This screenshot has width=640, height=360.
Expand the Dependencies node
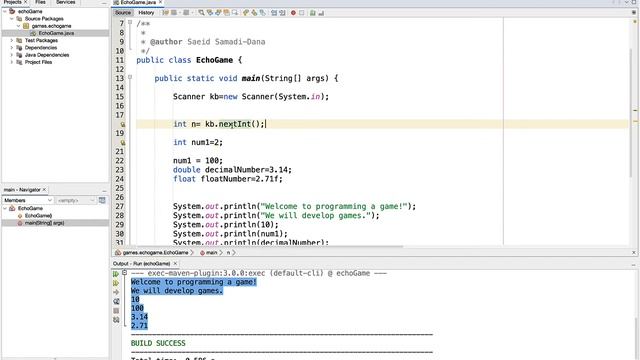pyautogui.click(x=12, y=48)
